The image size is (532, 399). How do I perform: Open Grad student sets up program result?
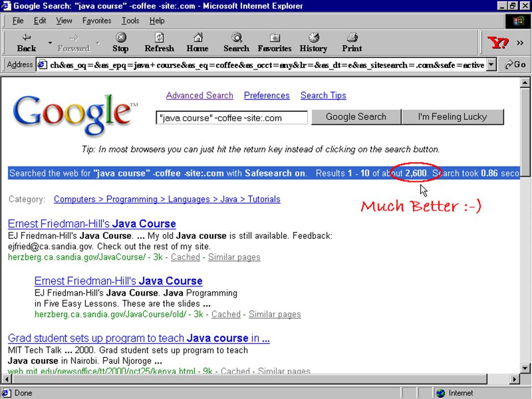click(x=139, y=338)
